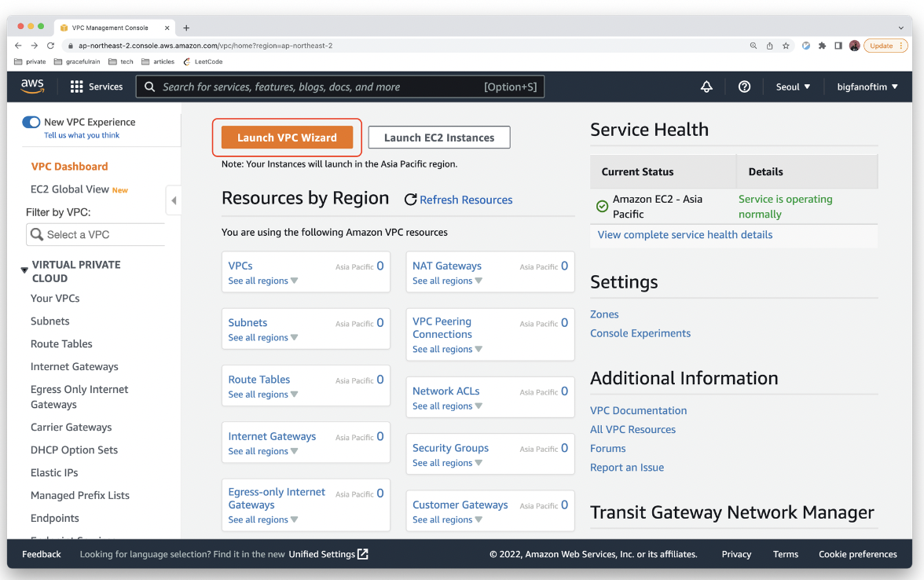Click the Unified Settings external link icon
Screen dimensions: 924x580
pos(363,554)
